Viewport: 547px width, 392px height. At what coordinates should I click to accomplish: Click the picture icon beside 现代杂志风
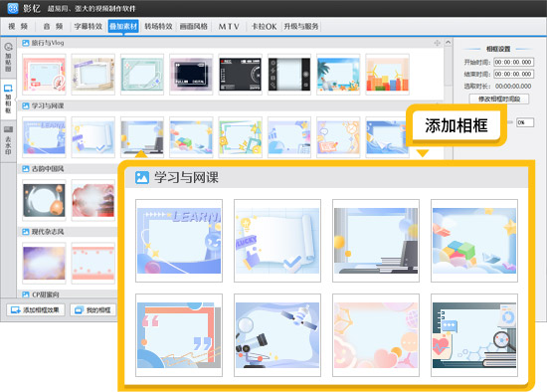(x=26, y=232)
